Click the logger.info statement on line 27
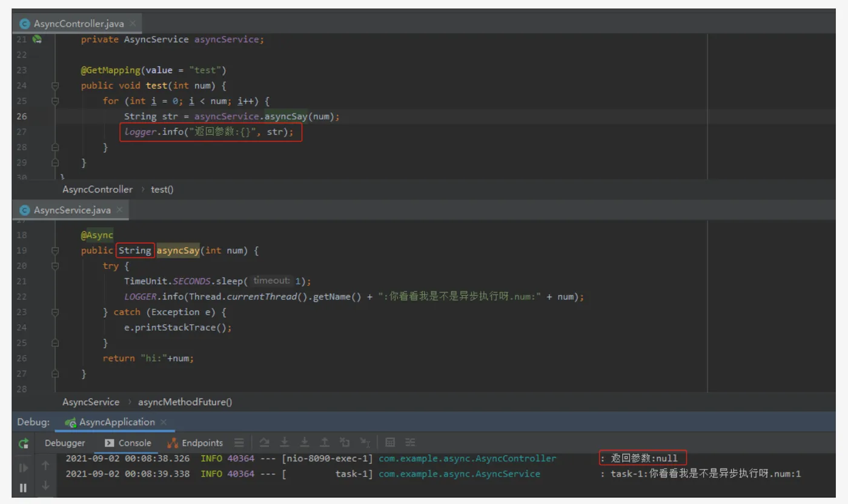Screen dimensions: 848x504 (210, 132)
